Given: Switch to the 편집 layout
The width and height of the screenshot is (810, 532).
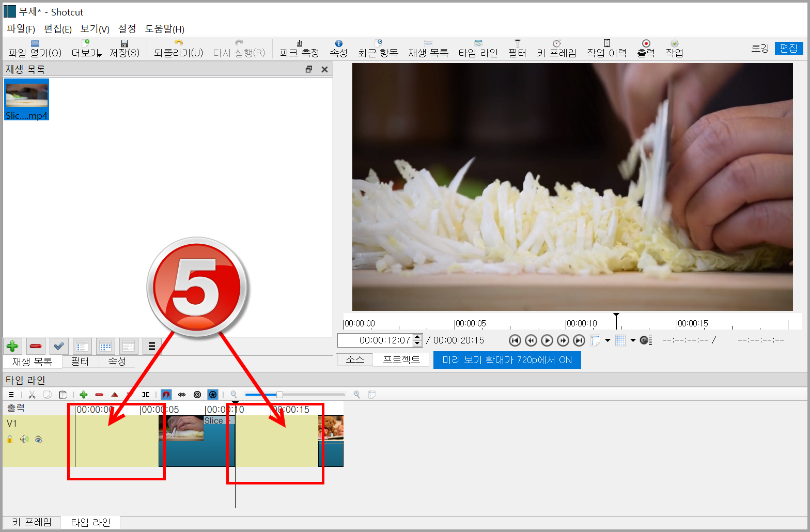Looking at the screenshot, I should (x=789, y=48).
